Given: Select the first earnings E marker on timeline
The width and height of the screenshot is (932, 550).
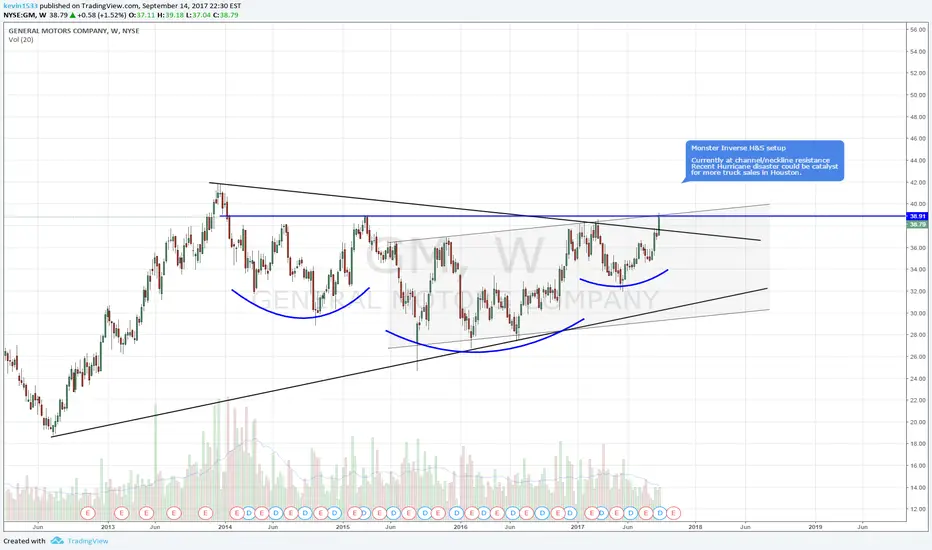Looking at the screenshot, I should tap(87, 513).
